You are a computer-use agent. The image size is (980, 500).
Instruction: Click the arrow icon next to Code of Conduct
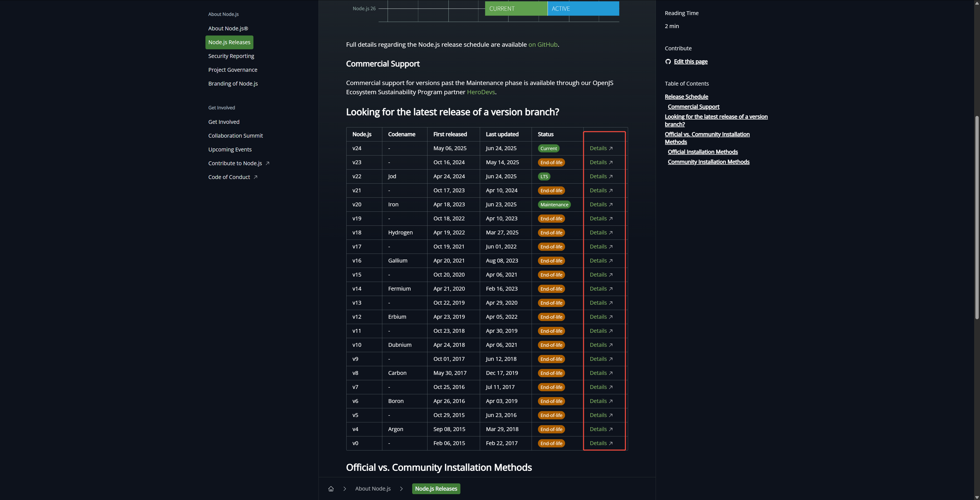click(x=256, y=177)
